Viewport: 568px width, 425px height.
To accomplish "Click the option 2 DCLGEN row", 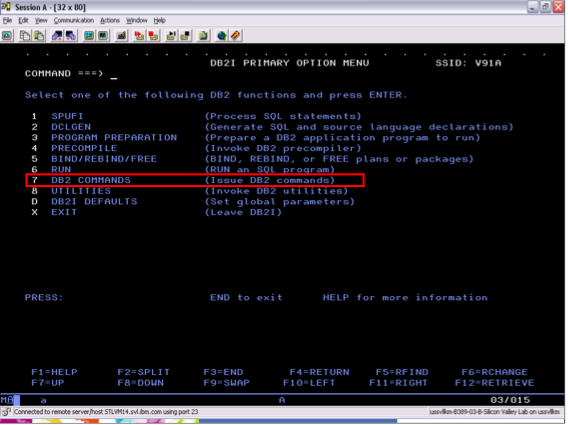I will pos(272,127).
